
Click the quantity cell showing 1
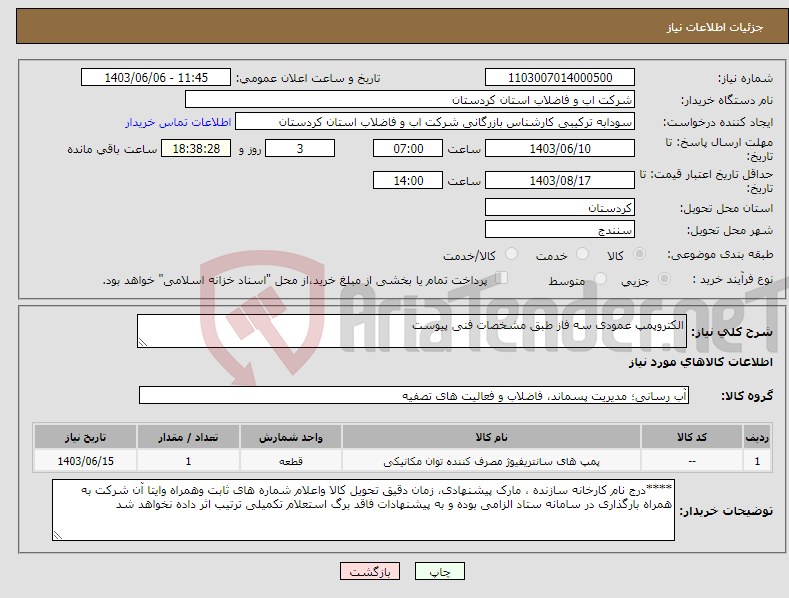(188, 461)
